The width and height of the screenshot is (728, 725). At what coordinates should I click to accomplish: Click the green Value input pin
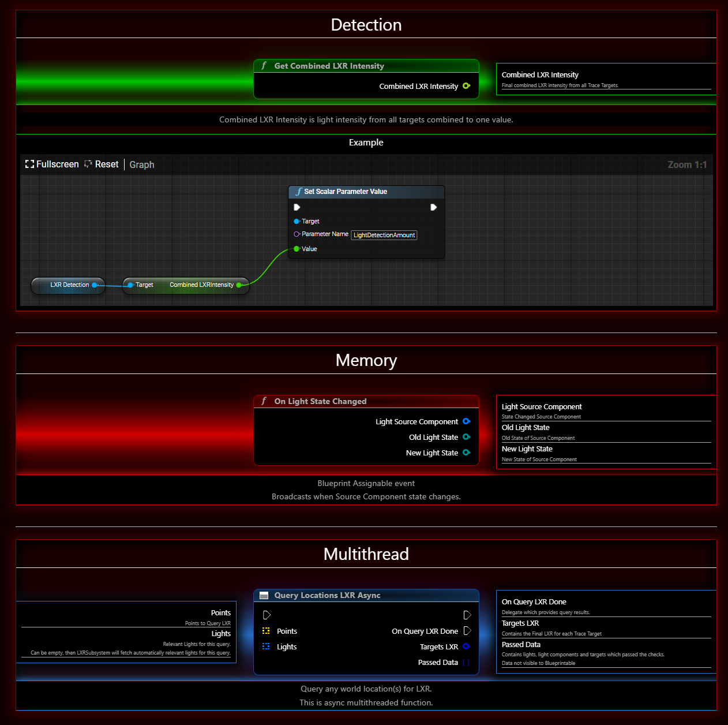(x=297, y=249)
